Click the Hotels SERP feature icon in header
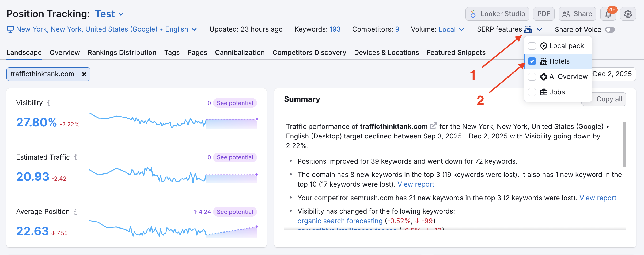The image size is (644, 255). tap(528, 29)
